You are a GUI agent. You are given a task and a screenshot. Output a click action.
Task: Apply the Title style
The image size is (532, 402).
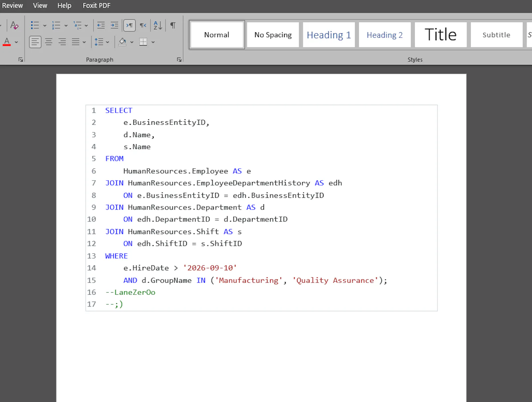pyautogui.click(x=441, y=35)
